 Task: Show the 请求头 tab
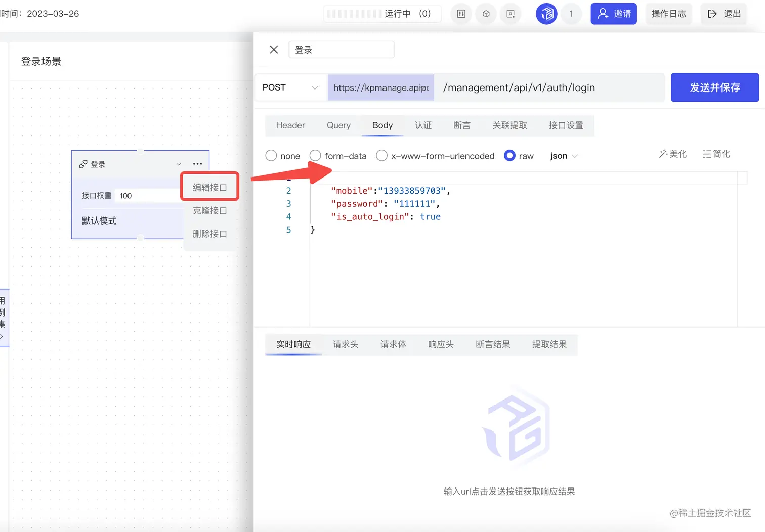(x=346, y=344)
